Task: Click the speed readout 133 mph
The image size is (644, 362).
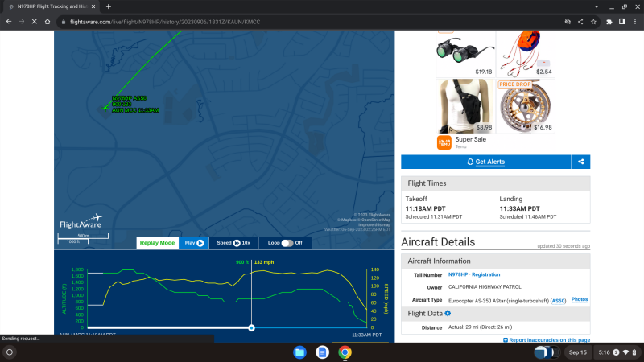Action: point(264,262)
